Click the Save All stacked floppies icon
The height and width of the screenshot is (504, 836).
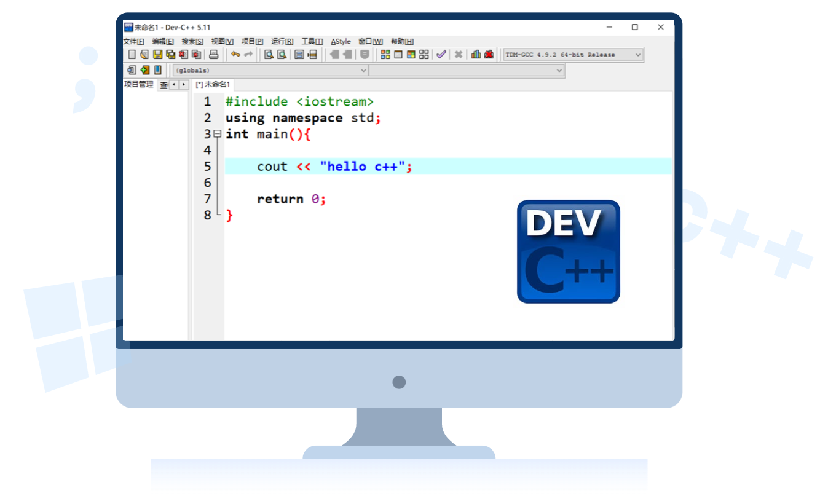[x=171, y=55]
